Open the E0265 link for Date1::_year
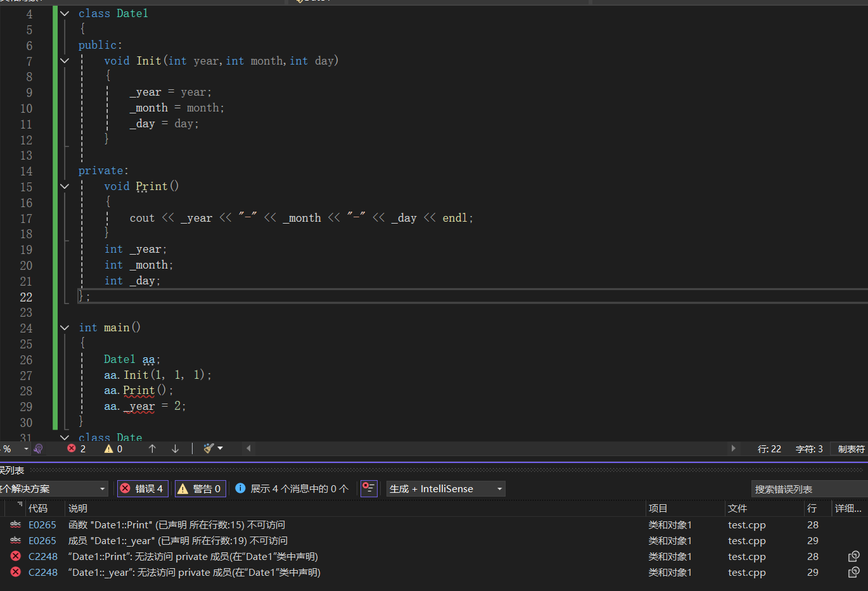The image size is (868, 591). (42, 540)
